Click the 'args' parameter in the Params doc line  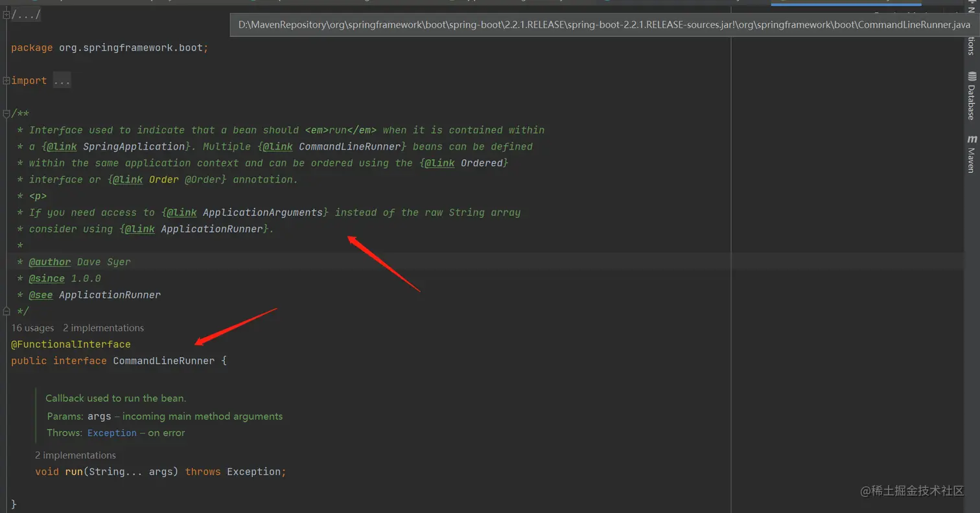99,416
